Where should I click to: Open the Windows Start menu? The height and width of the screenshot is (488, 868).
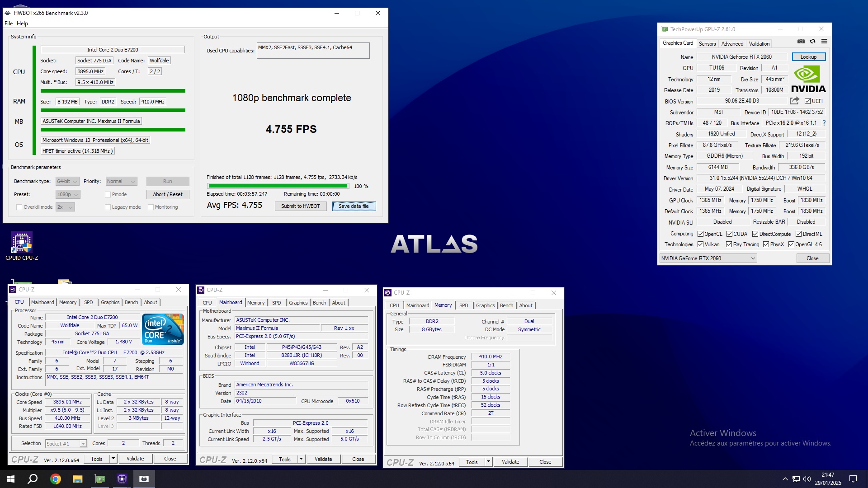click(x=11, y=479)
